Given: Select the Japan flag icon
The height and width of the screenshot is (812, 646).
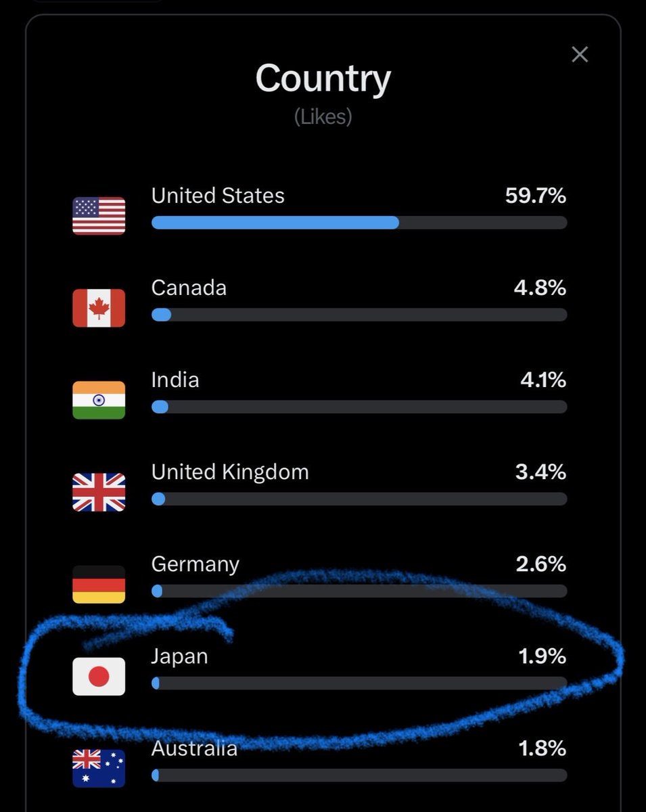Looking at the screenshot, I should (99, 676).
